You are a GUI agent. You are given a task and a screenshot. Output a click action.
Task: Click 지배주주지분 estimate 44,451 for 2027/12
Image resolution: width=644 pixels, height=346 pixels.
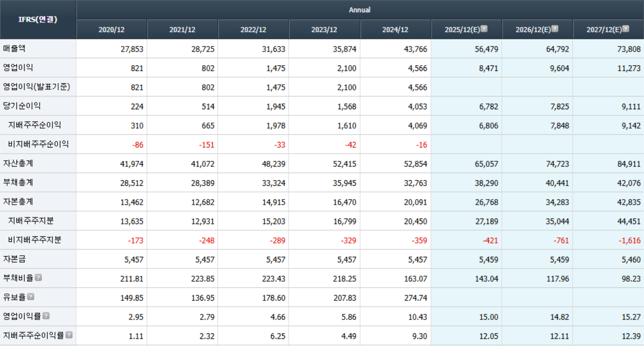click(628, 221)
